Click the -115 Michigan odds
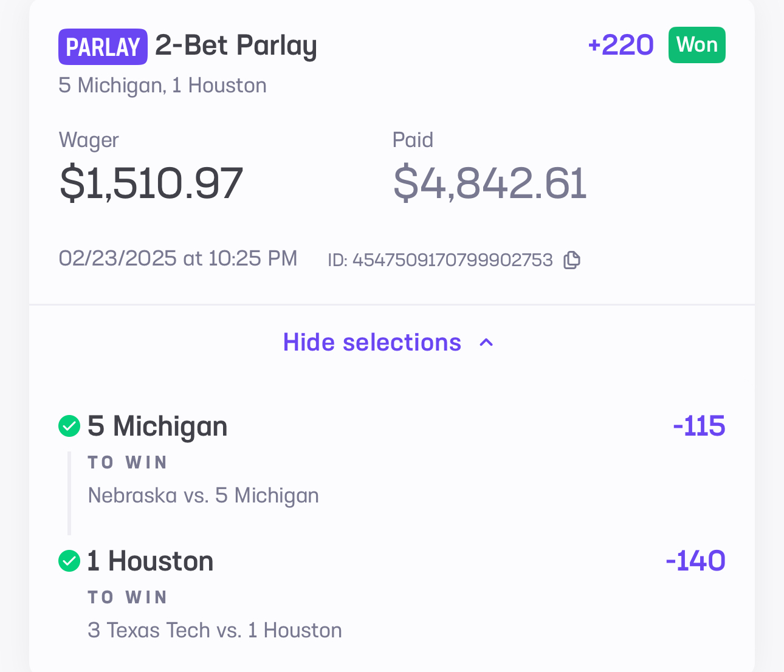 point(699,426)
